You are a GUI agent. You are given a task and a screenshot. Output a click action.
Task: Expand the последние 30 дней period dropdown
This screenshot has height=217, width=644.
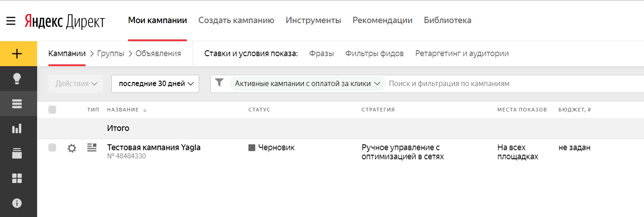[x=155, y=84]
